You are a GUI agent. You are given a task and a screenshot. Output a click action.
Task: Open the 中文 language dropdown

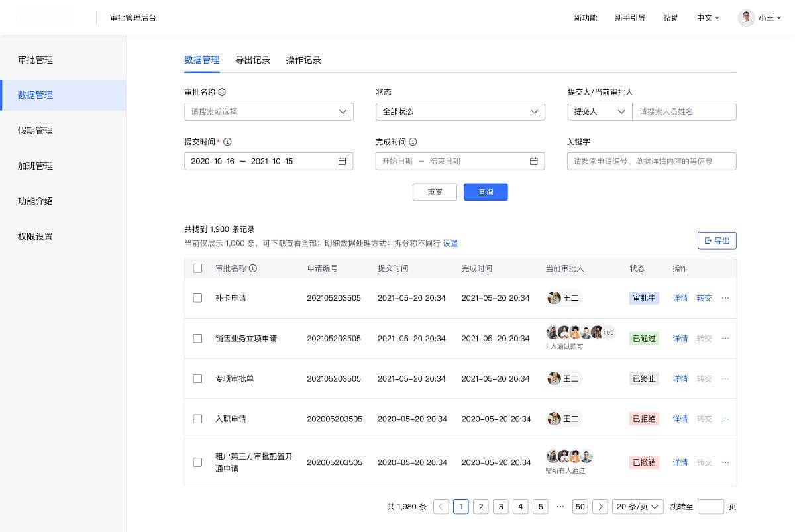708,18
